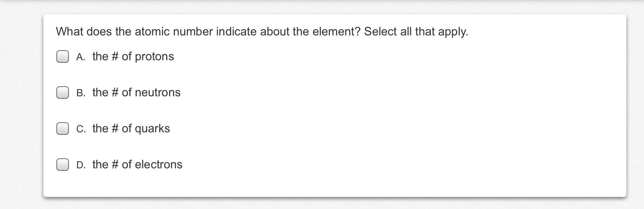This screenshot has width=644, height=209.
Task: Click the 'C.' option letter label
Action: (x=81, y=129)
